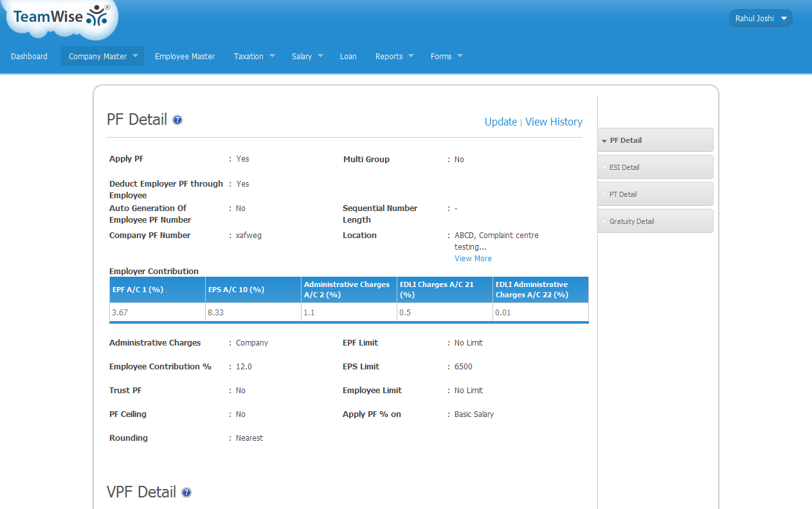
Task: Open the Loan menu item
Action: coord(348,56)
